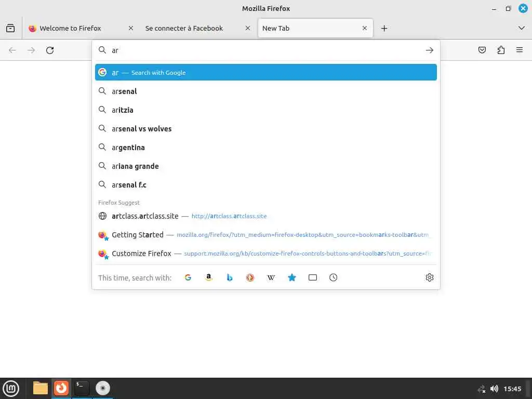Image resolution: width=532 pixels, height=399 pixels.
Task: Open Save to Pocket button
Action: pyautogui.click(x=482, y=50)
